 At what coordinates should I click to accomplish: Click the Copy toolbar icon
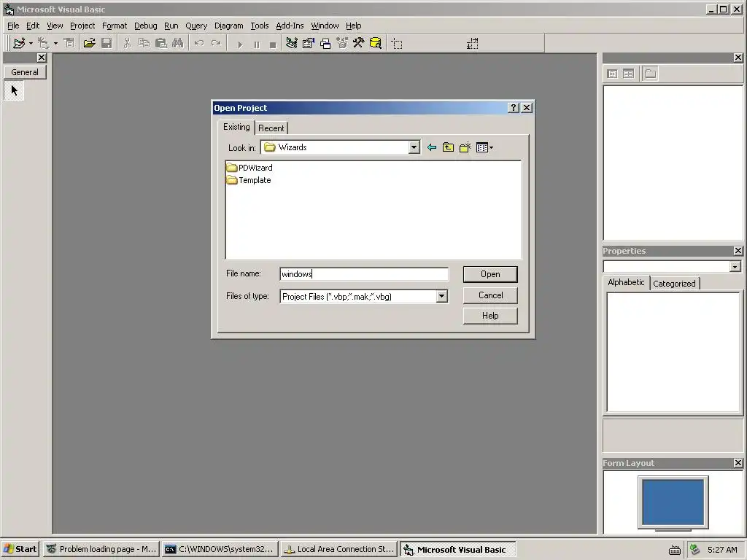144,43
